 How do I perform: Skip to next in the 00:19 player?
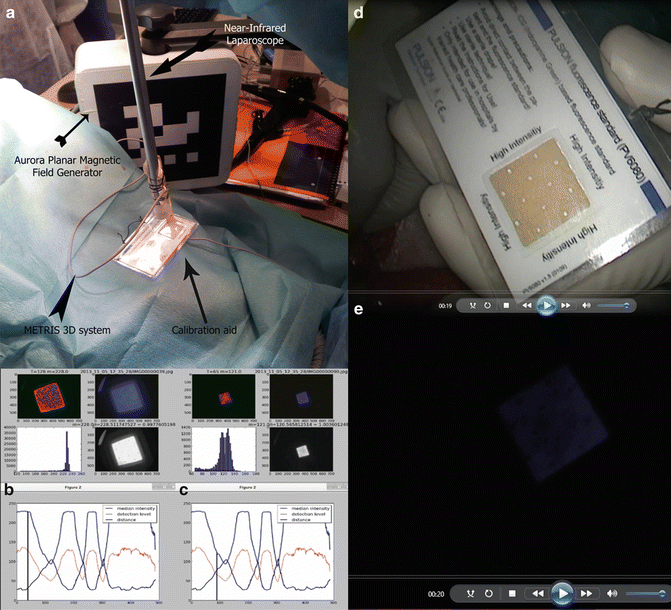(566, 305)
